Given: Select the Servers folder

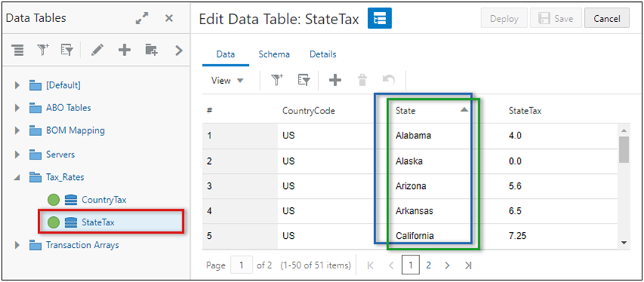Looking at the screenshot, I should [52, 155].
